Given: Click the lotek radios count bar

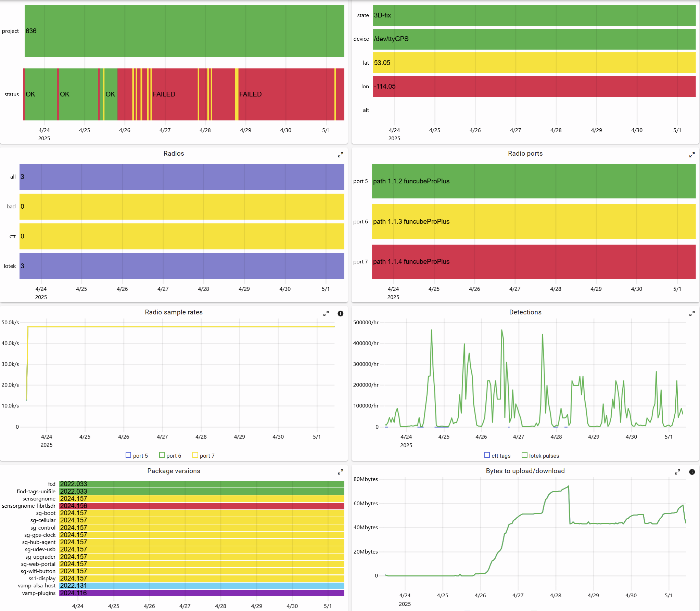Looking at the screenshot, I should [181, 266].
